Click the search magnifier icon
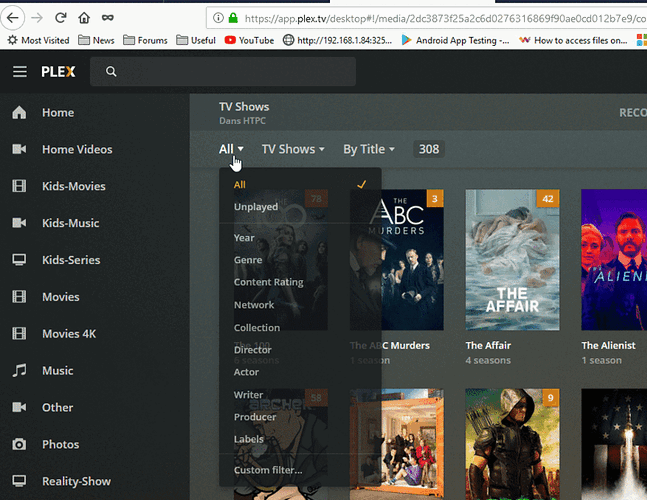Viewport: 647px width, 500px height. point(111,71)
